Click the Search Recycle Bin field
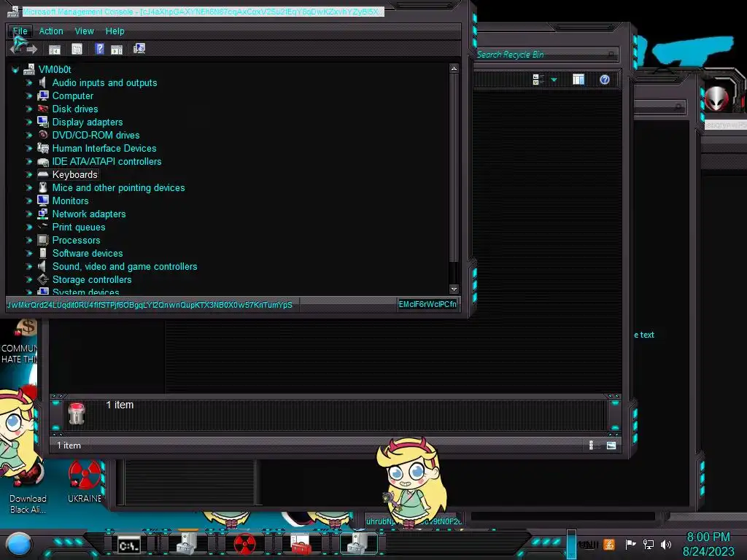This screenshot has width=747, height=560. (x=546, y=55)
